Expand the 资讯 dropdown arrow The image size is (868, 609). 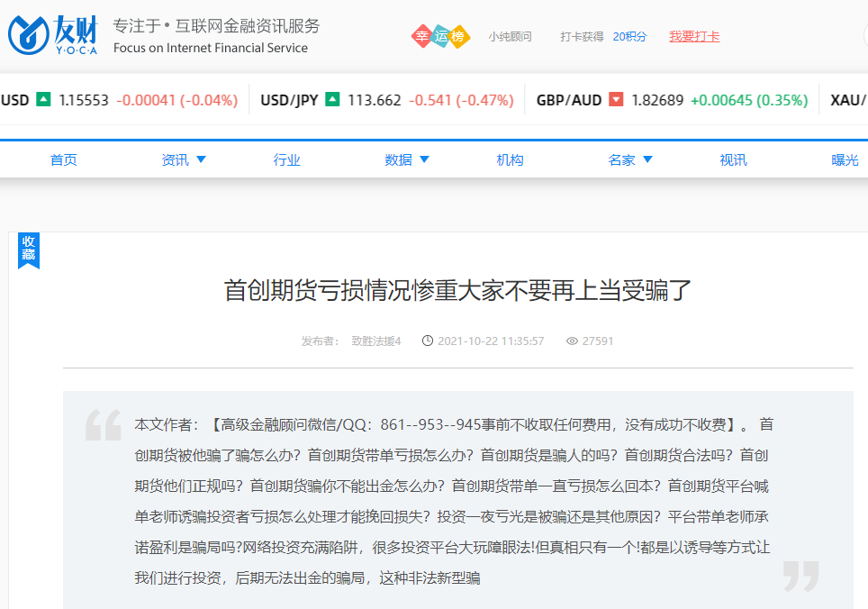[202, 159]
